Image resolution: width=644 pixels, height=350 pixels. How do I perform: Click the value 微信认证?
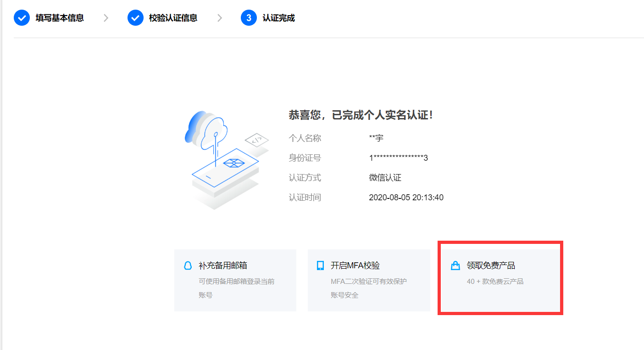pyautogui.click(x=385, y=178)
